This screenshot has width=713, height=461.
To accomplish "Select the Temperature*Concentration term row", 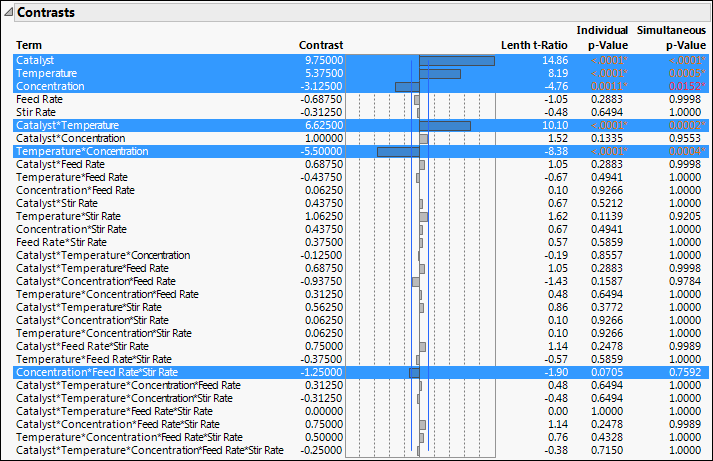I will [x=81, y=152].
